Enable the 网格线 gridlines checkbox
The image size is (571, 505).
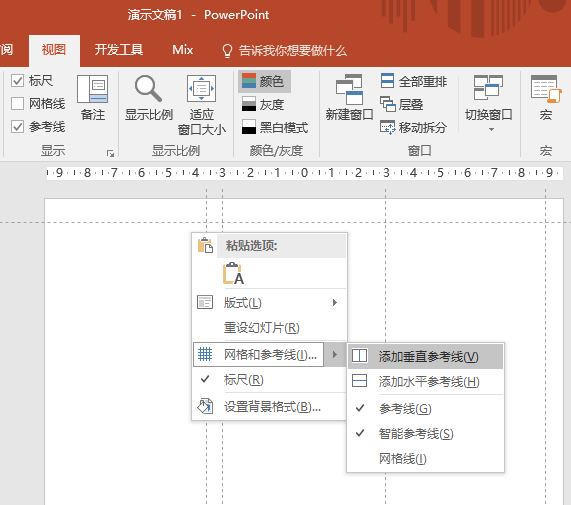coord(17,103)
